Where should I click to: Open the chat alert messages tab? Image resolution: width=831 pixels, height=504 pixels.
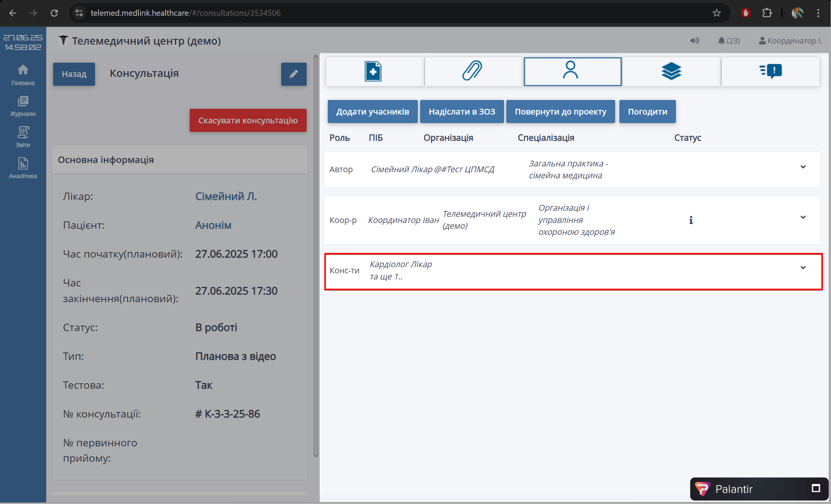pos(771,72)
